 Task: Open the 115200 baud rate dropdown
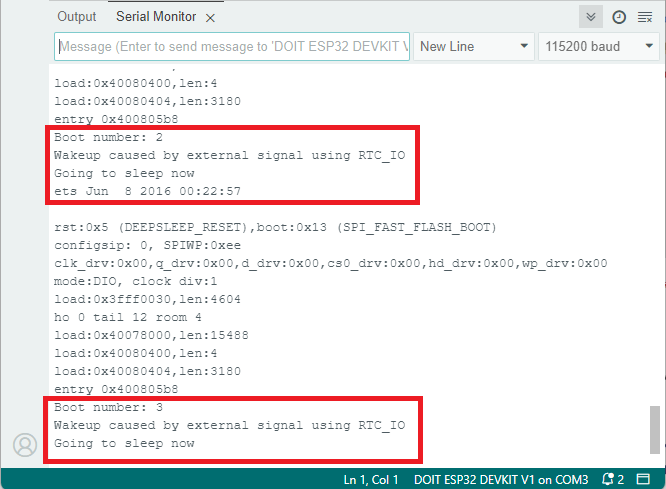coord(597,46)
